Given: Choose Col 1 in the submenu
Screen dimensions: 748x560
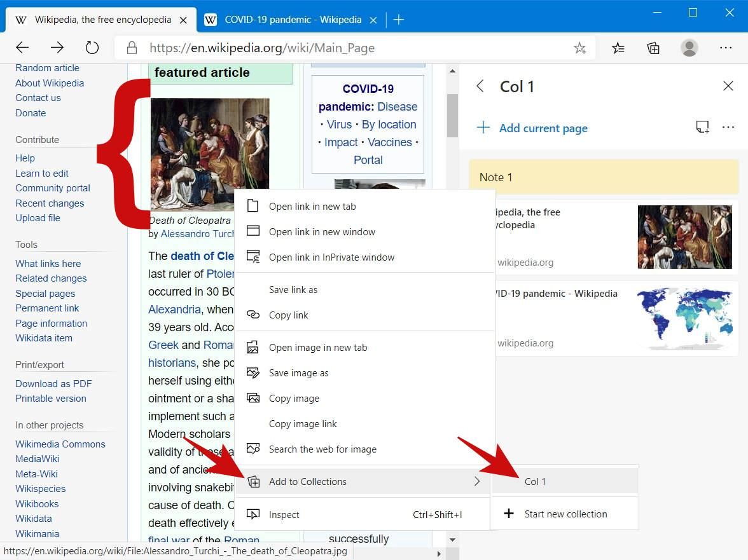Looking at the screenshot, I should point(565,481).
